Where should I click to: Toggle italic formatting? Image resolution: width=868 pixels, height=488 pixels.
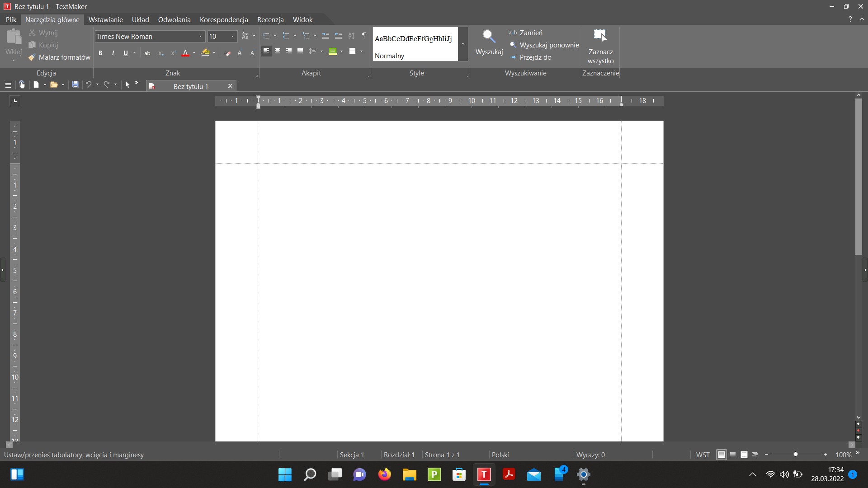[113, 53]
